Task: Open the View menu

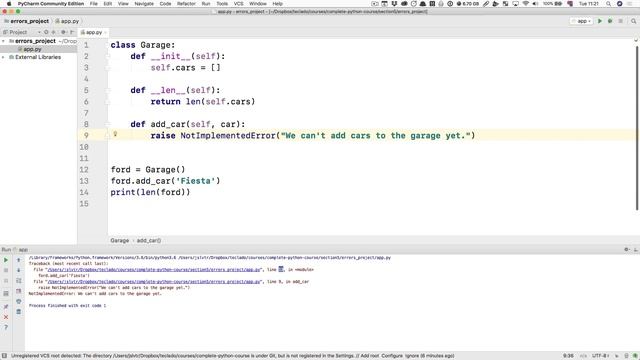Action: coord(123,4)
